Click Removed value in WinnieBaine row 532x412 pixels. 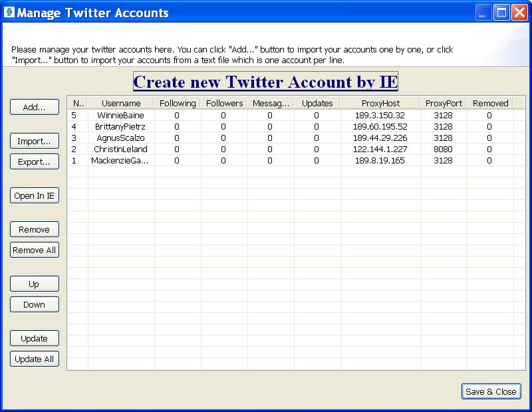(x=489, y=115)
